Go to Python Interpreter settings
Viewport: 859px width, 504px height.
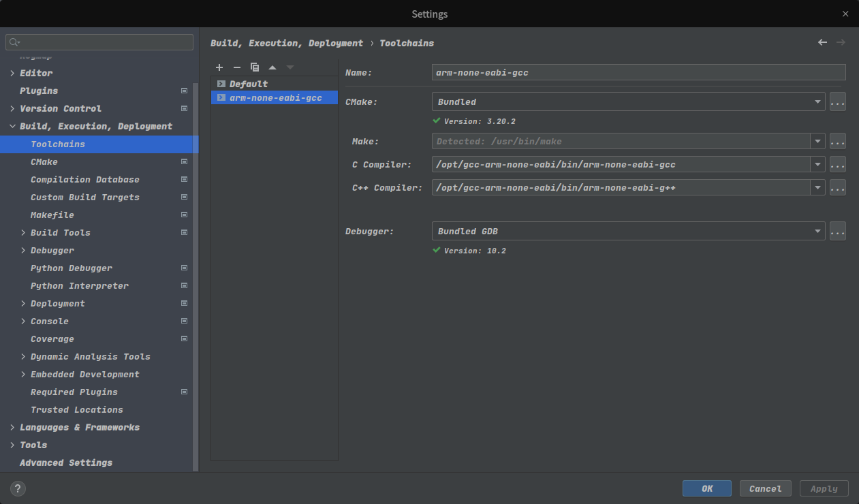(x=79, y=286)
